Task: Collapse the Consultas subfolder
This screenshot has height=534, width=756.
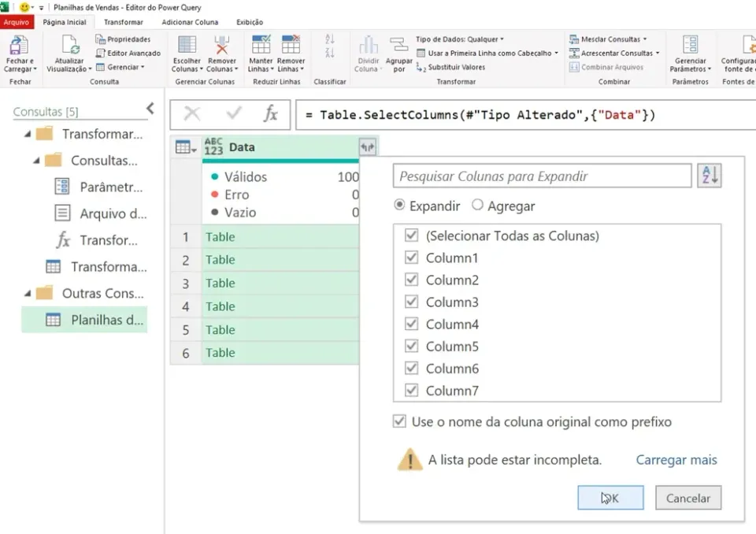Action: pos(36,161)
